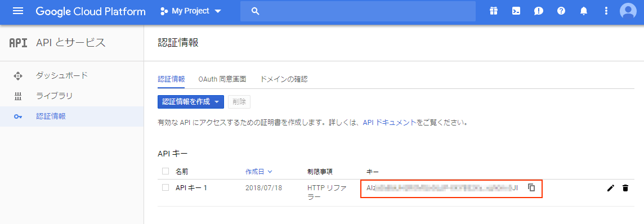Viewport: 644px width, 224px height.
Task: Click the 2018/07/18 creation date cell
Action: click(x=263, y=187)
